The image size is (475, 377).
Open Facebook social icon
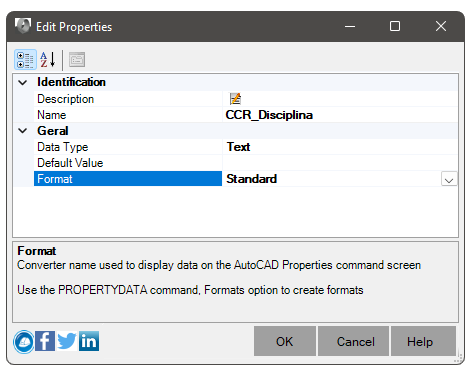[45, 341]
